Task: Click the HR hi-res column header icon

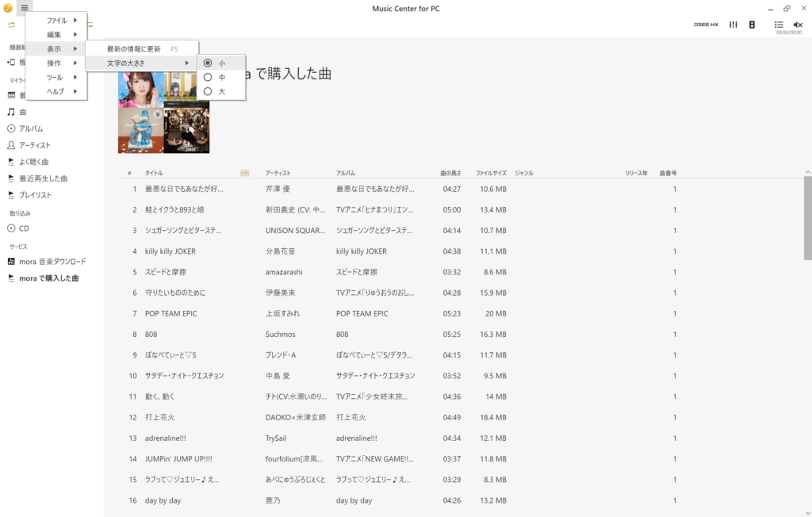Action: pos(244,173)
